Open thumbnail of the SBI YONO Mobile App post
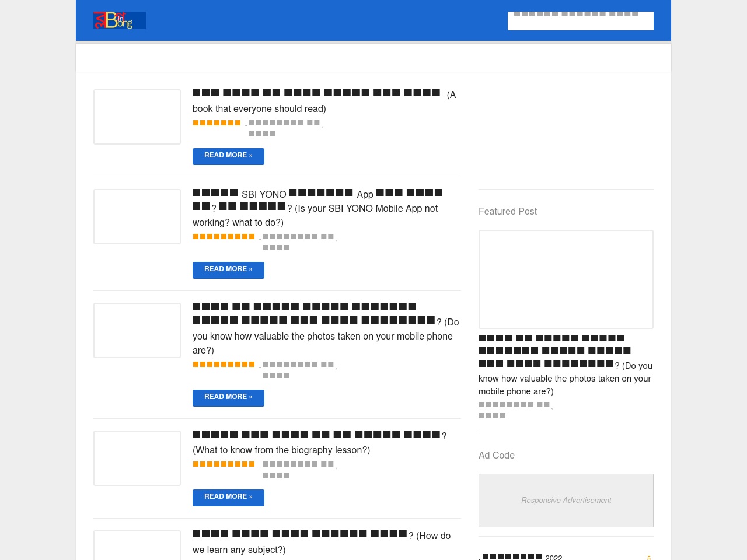 137,216
